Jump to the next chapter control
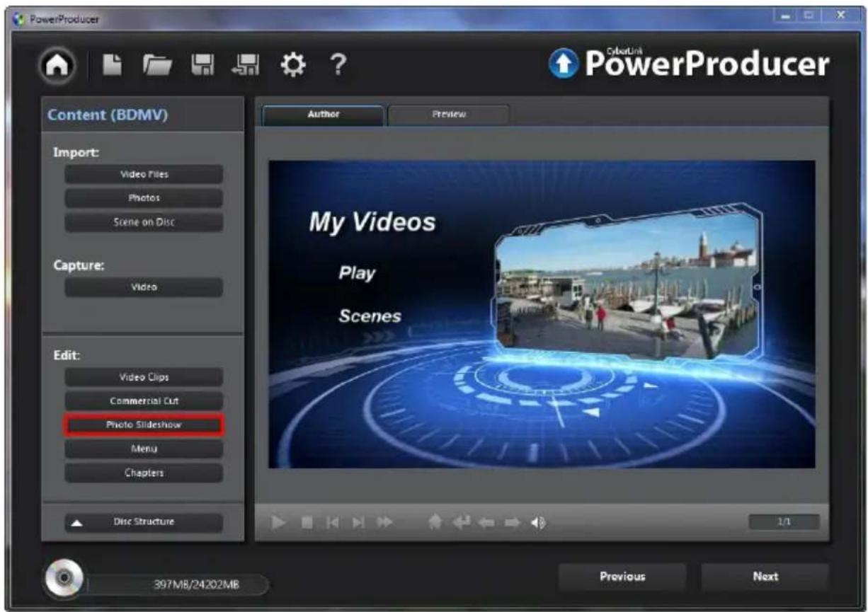Screen dimensions: 868x612 coord(358,523)
